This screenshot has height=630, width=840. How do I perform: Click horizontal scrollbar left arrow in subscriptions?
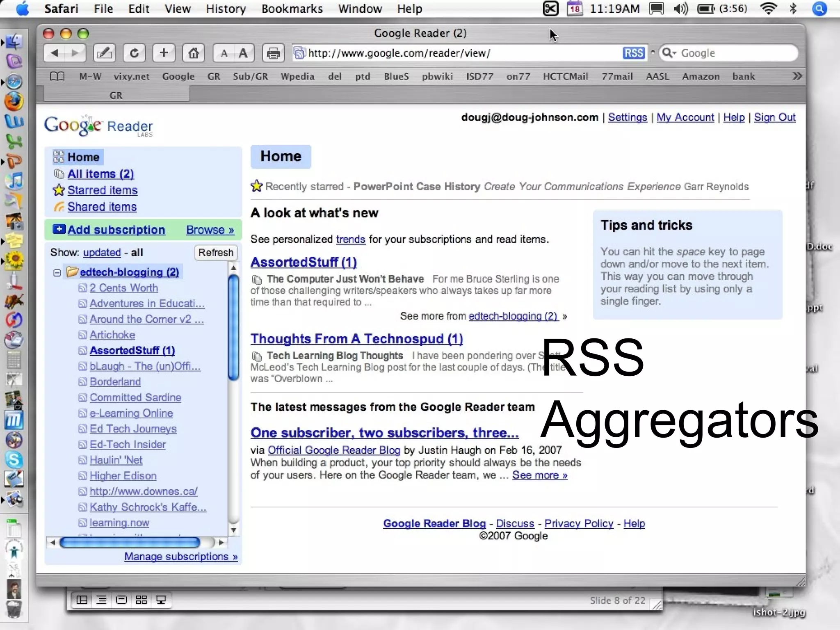pos(52,543)
